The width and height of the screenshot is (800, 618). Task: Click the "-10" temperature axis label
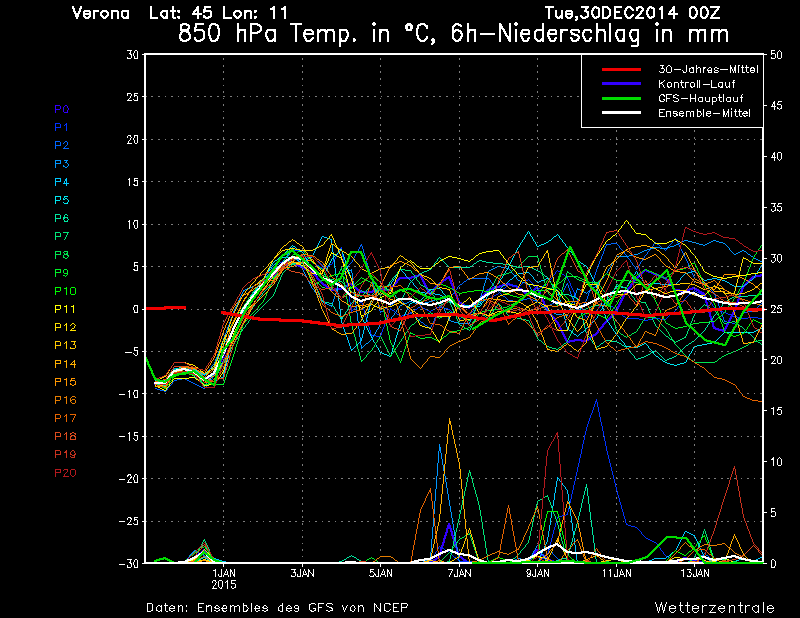point(128,394)
